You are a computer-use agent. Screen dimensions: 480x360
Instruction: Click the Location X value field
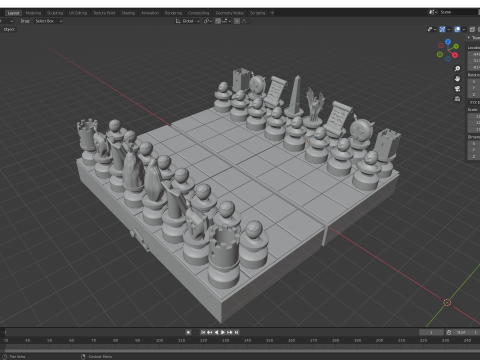(x=474, y=54)
